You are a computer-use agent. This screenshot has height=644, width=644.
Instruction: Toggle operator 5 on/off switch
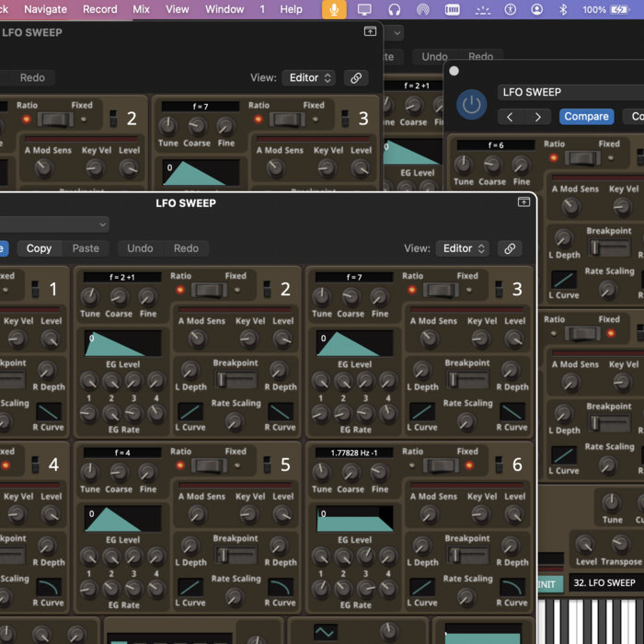click(x=267, y=466)
